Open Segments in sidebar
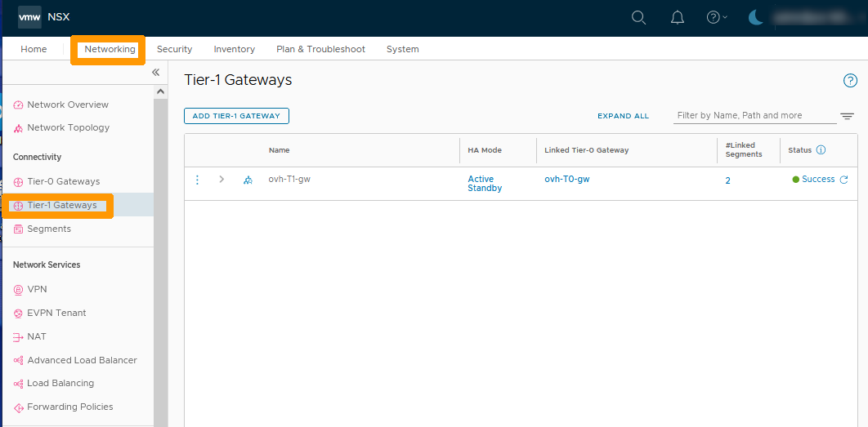868x427 pixels. point(49,229)
